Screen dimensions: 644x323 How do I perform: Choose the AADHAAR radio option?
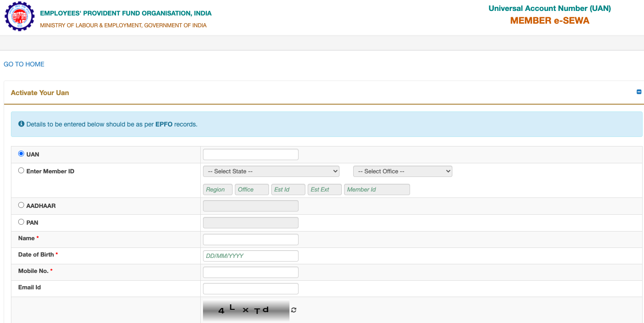click(21, 205)
